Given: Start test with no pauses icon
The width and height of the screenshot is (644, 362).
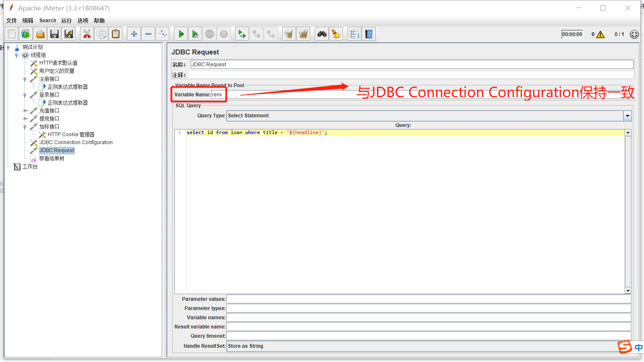Looking at the screenshot, I should click(x=195, y=34).
